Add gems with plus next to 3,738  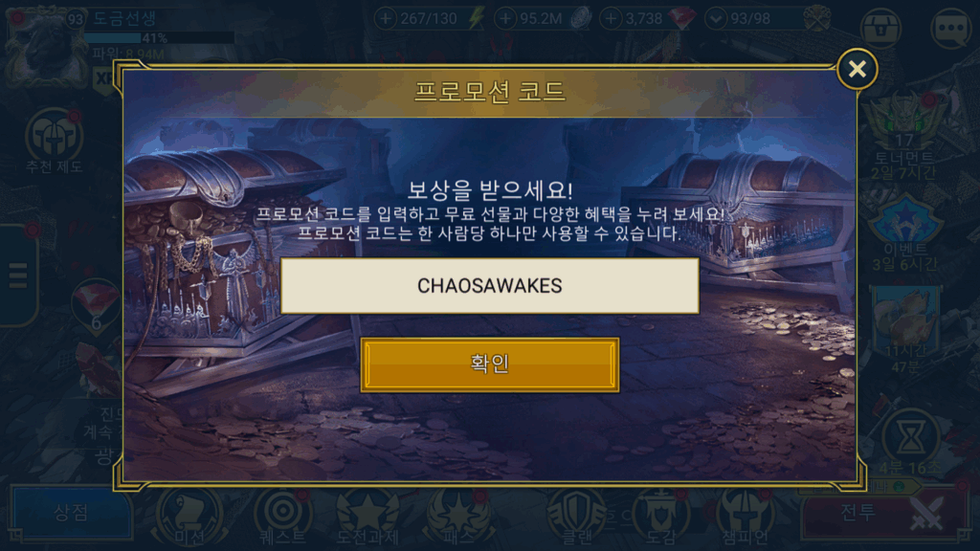[611, 19]
